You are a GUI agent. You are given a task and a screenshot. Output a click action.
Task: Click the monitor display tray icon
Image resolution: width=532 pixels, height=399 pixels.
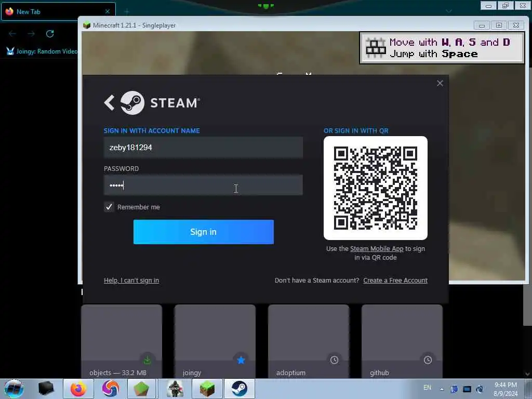pos(467,389)
